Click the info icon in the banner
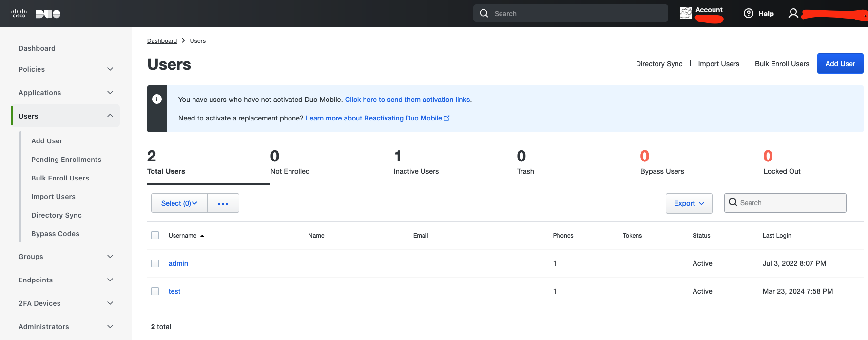 pyautogui.click(x=157, y=99)
